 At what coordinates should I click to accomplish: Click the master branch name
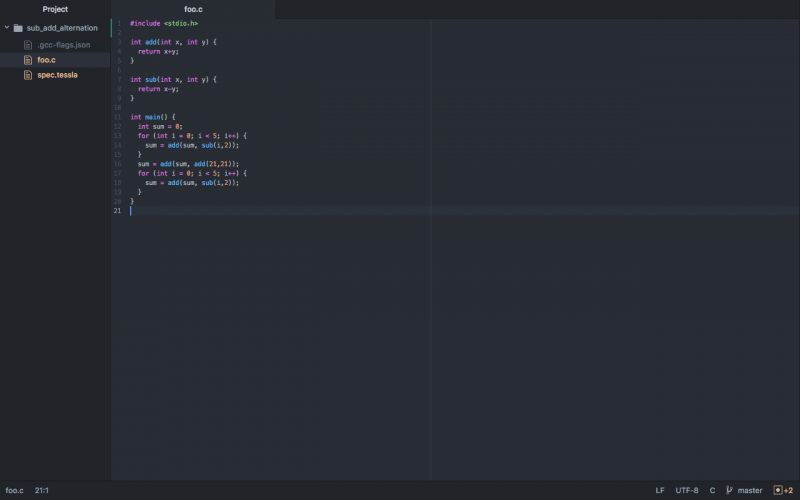pos(750,491)
